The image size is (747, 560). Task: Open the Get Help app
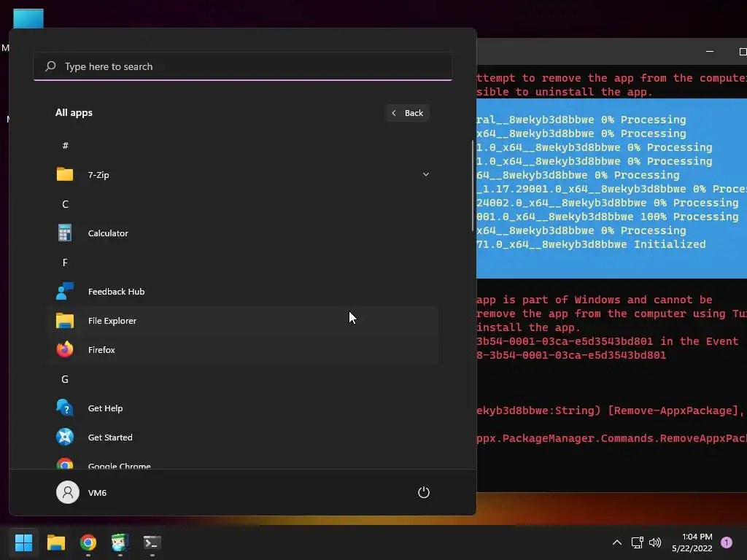[242, 408]
